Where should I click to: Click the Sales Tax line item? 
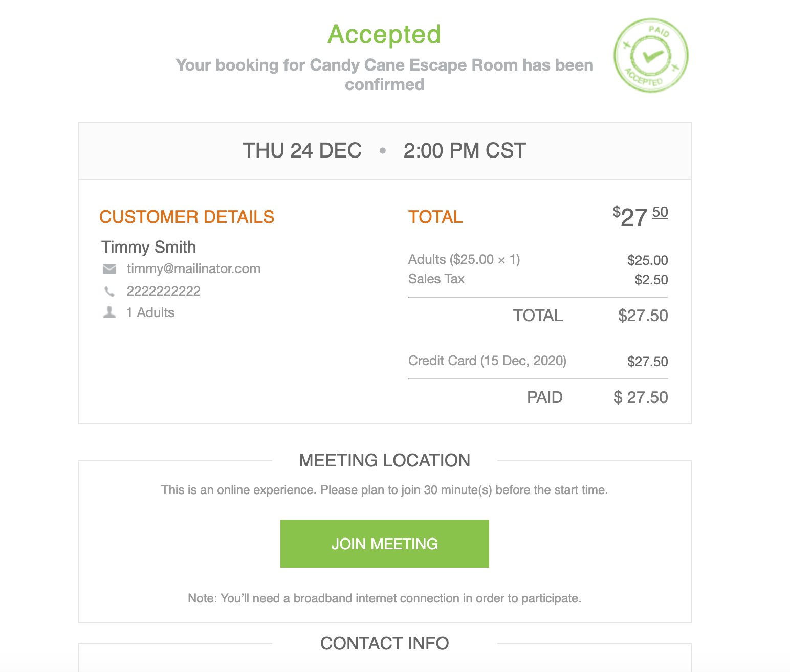436,279
